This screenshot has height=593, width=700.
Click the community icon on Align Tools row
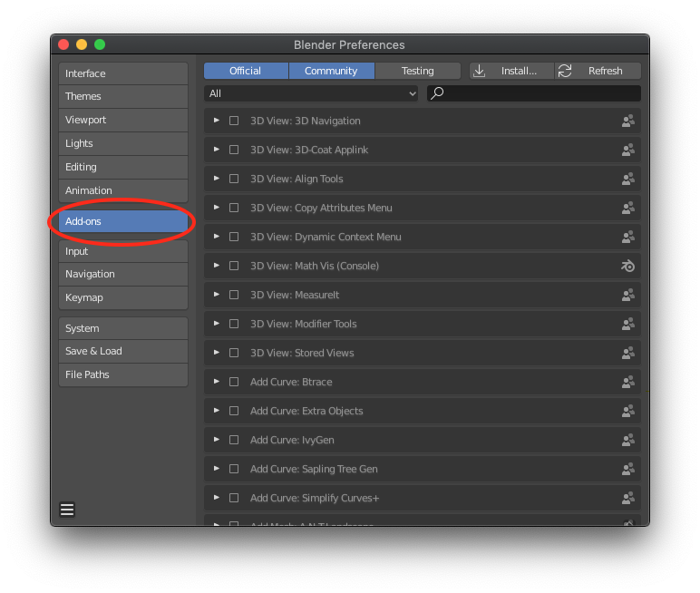tap(628, 179)
